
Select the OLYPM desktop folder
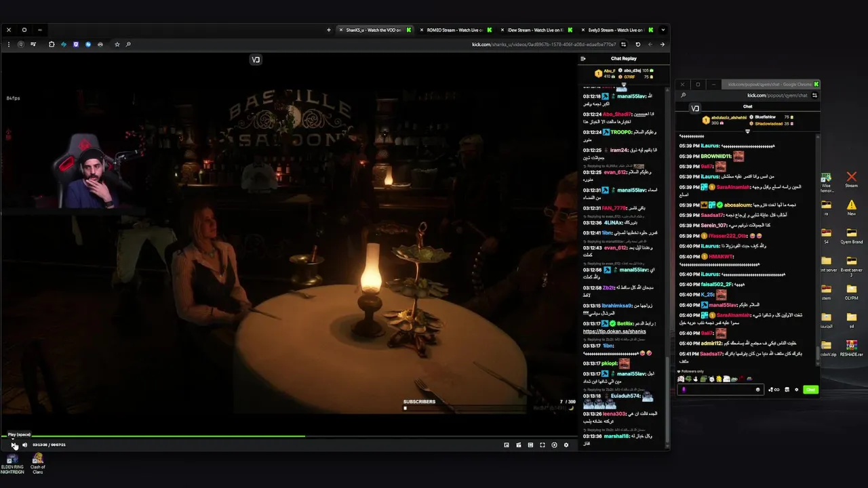(x=852, y=292)
